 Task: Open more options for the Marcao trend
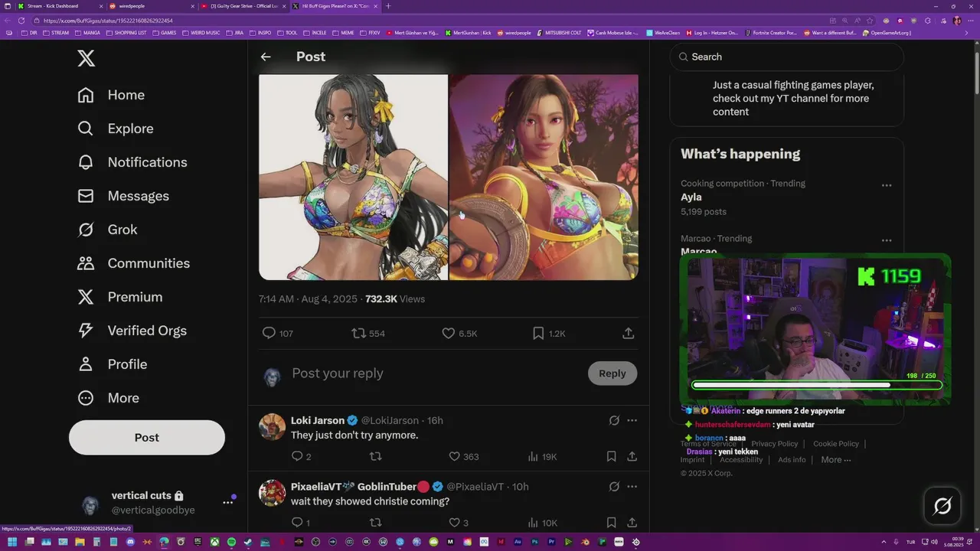pos(887,240)
